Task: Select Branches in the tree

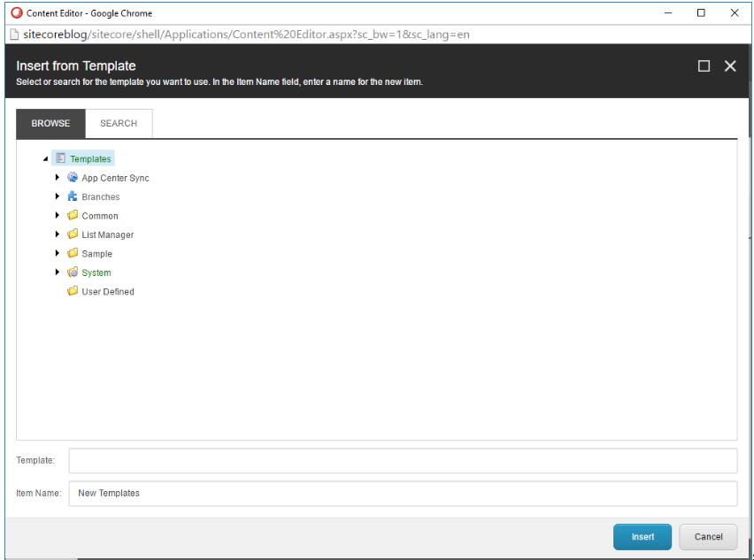Action: [101, 196]
